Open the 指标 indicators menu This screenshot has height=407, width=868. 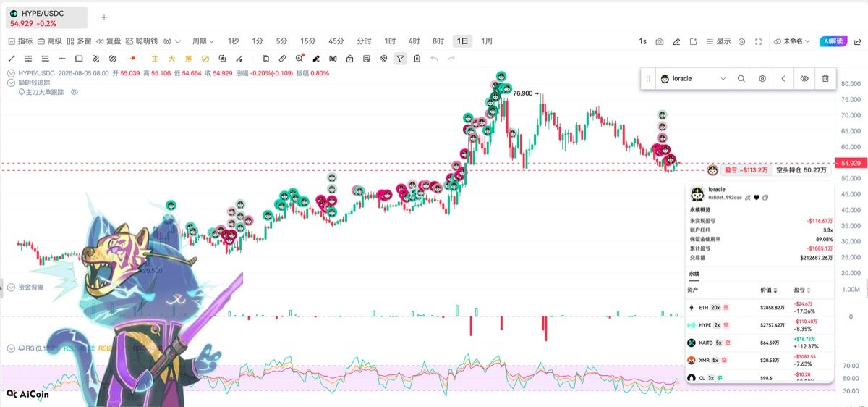(x=21, y=41)
